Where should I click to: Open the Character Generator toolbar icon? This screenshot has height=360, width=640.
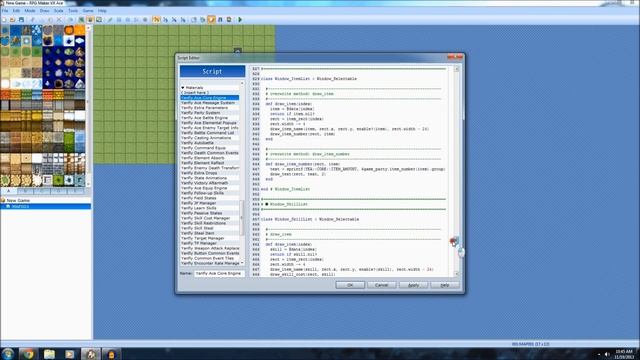pyautogui.click(x=229, y=20)
